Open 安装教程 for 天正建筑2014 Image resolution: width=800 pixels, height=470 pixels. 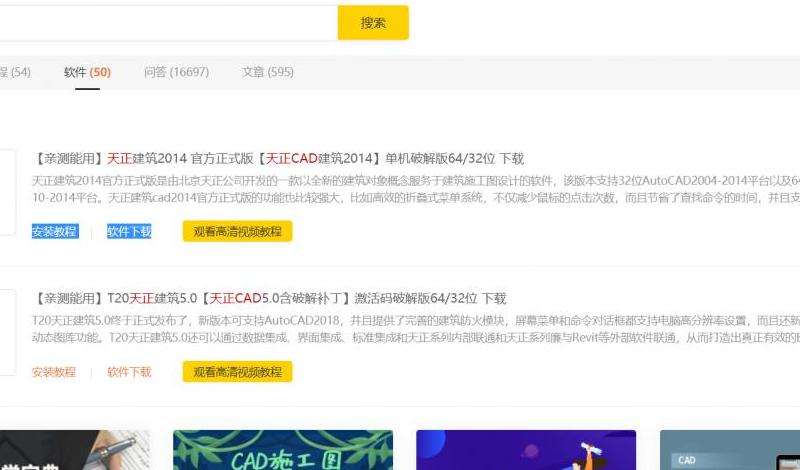coord(55,231)
